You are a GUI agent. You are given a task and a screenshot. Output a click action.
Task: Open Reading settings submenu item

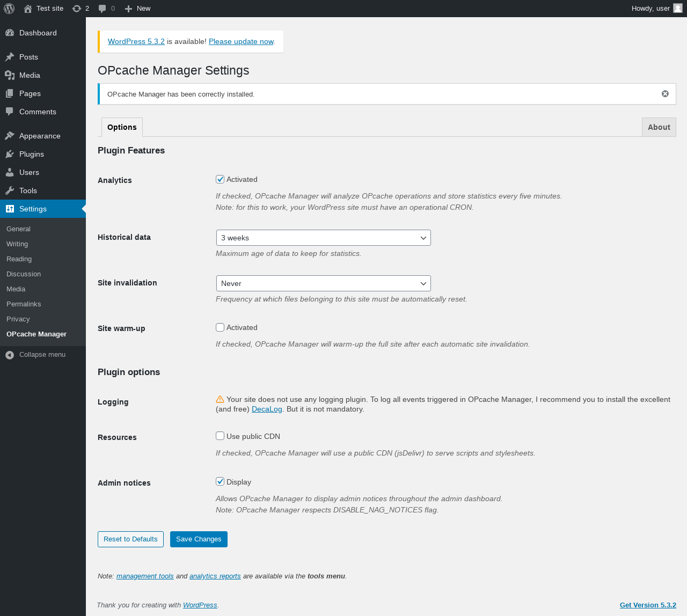[x=19, y=259]
